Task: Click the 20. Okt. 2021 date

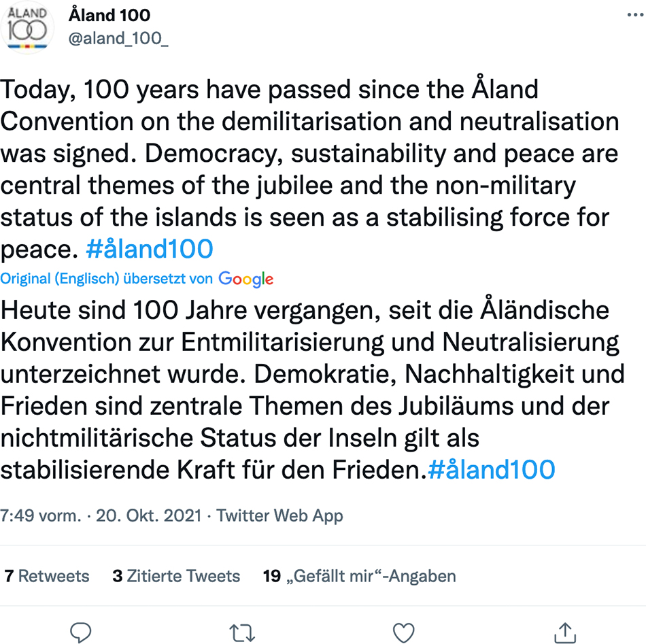Action: coord(149,515)
